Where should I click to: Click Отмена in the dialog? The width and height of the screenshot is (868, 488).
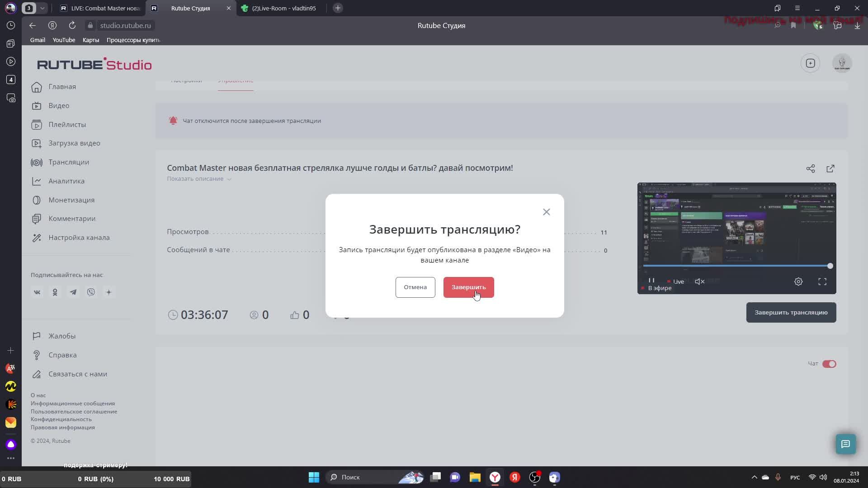pos(415,287)
